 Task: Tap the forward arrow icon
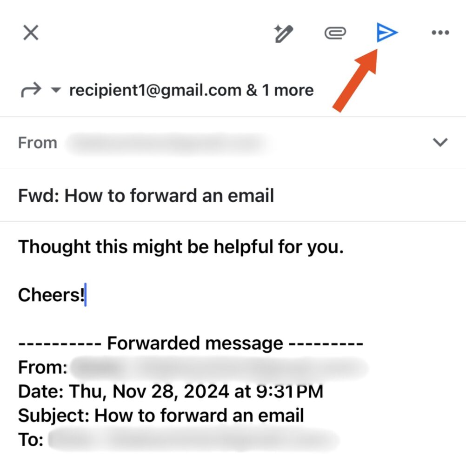coord(31,90)
